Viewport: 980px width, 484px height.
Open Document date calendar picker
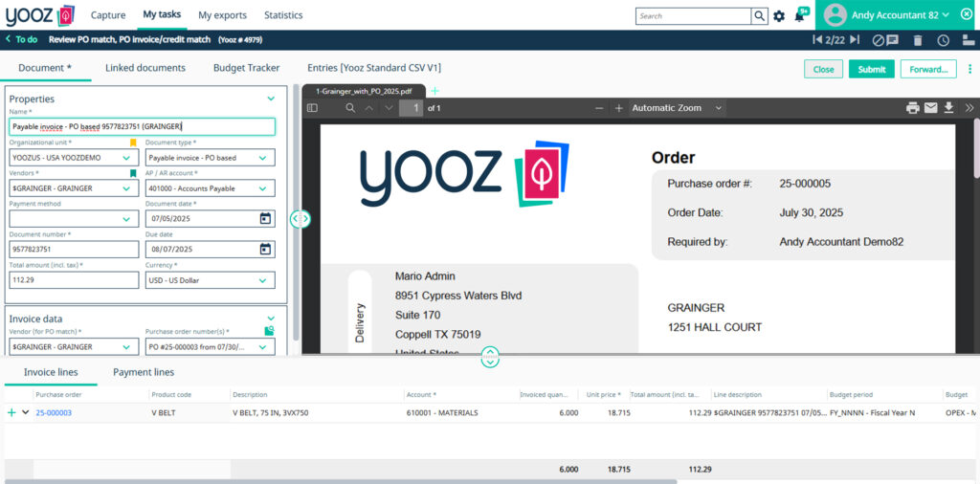[x=266, y=219]
